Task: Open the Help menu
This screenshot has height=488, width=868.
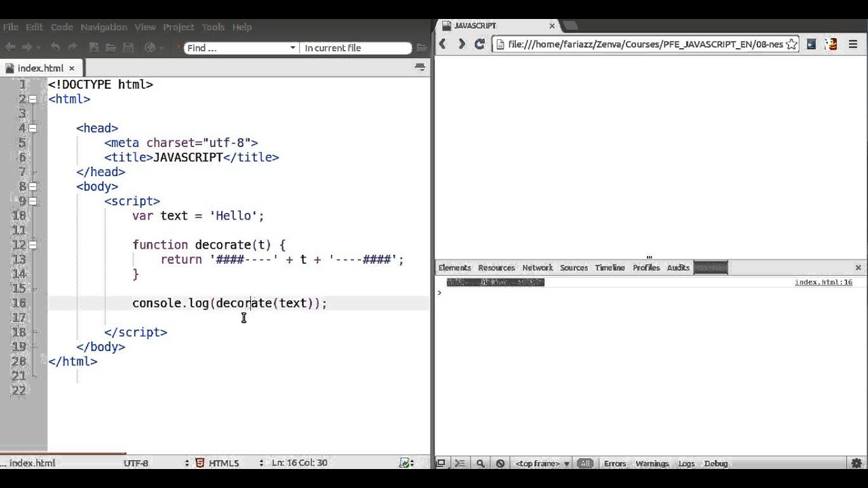Action: click(242, 27)
